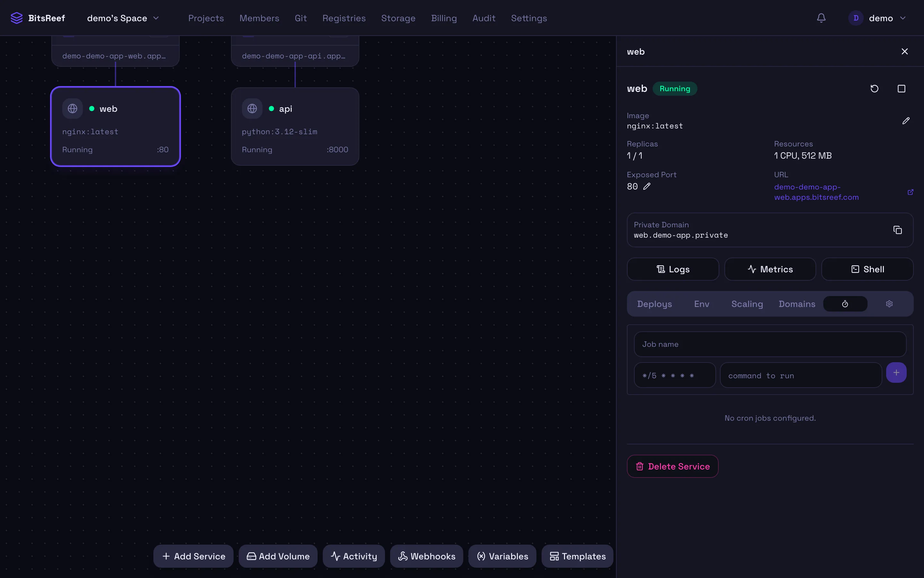Restart the web service with the refresh icon
The image size is (924, 578).
tap(874, 89)
